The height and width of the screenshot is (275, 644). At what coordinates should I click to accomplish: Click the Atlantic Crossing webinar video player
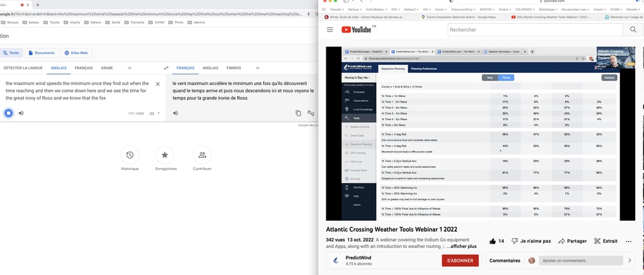(x=480, y=133)
